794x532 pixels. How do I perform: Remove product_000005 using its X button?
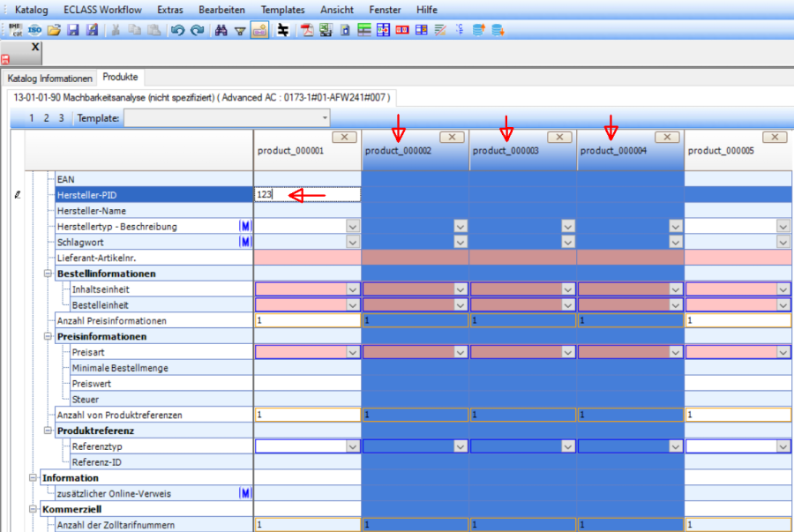(774, 137)
